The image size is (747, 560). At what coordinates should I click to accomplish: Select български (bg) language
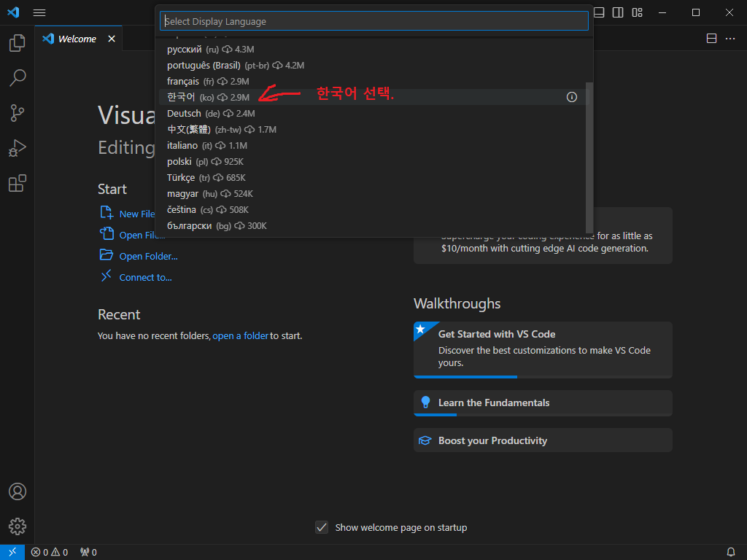374,226
